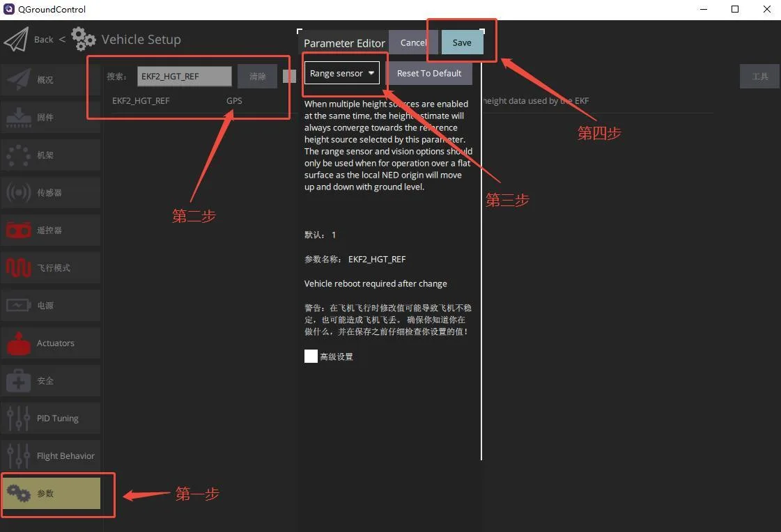The height and width of the screenshot is (532, 781).
Task: Select the 传感器 sidebar label
Action: click(49, 193)
